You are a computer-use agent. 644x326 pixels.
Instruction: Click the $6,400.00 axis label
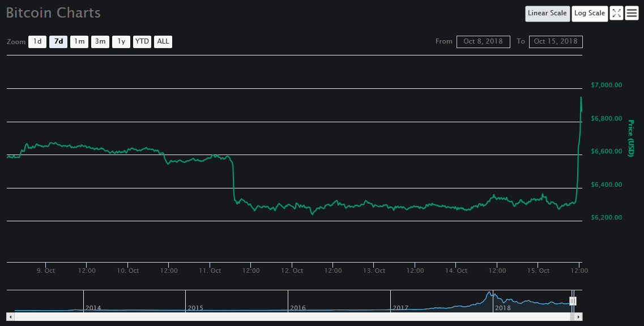(606, 185)
